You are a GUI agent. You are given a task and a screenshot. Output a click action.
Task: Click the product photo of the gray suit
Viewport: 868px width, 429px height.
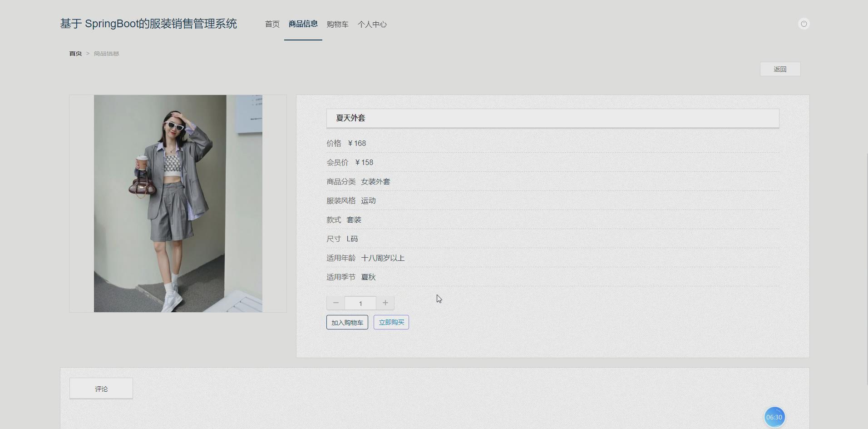pos(178,203)
